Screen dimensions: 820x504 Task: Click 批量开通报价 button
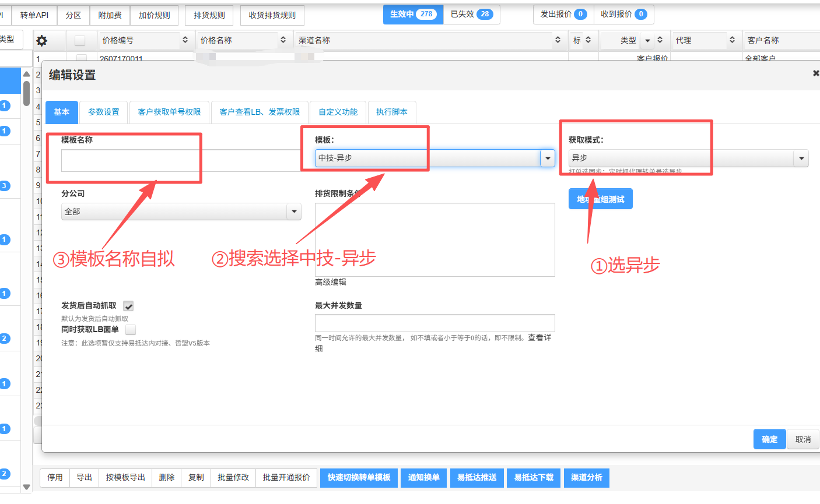(x=286, y=478)
